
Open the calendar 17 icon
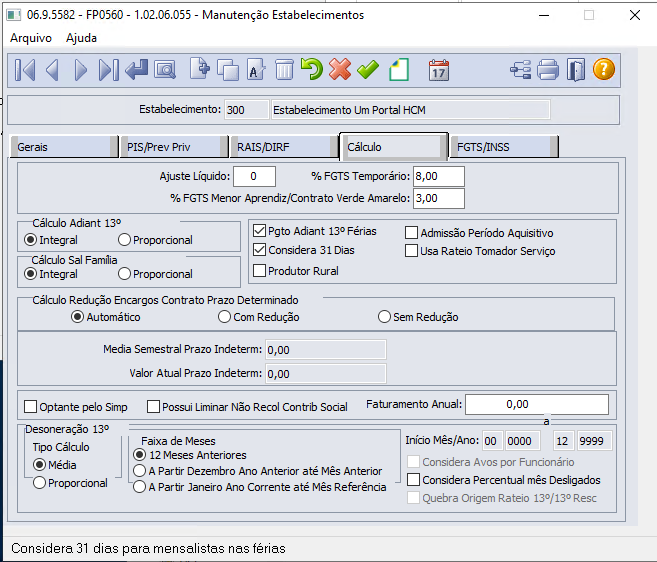pyautogui.click(x=439, y=70)
